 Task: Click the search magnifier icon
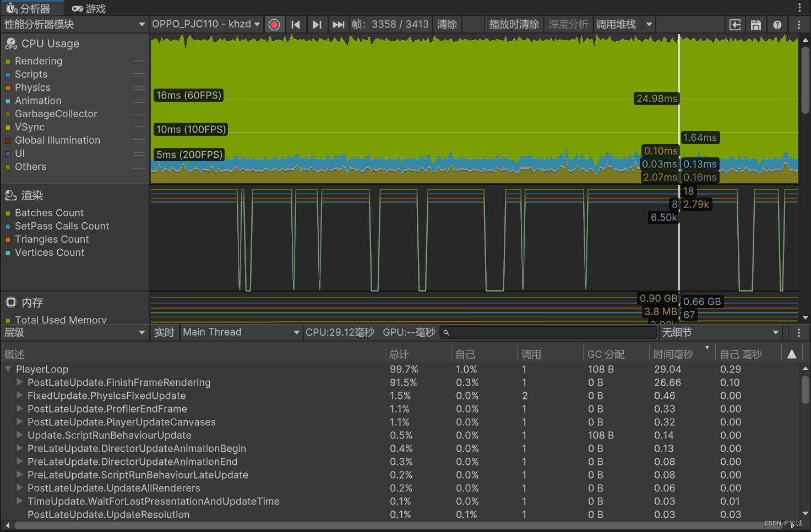coord(447,332)
